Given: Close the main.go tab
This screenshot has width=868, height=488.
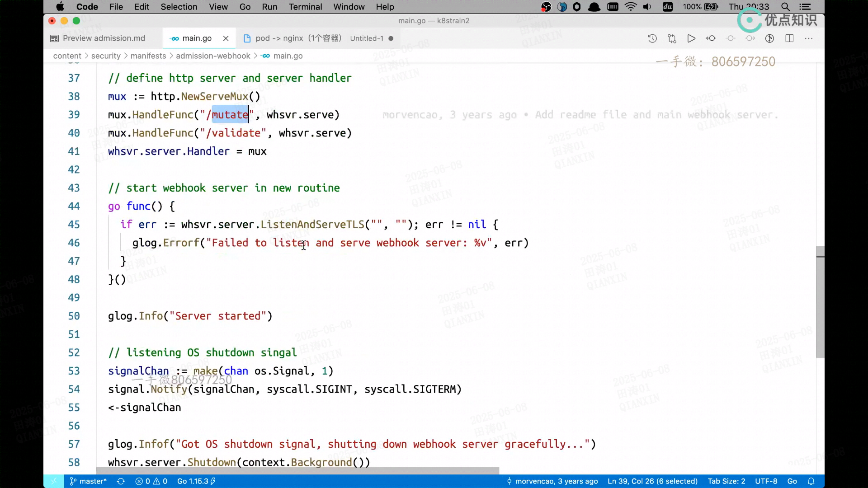Looking at the screenshot, I should [226, 38].
